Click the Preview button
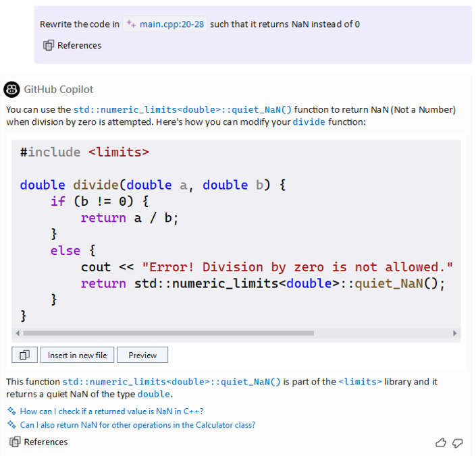 click(x=142, y=355)
